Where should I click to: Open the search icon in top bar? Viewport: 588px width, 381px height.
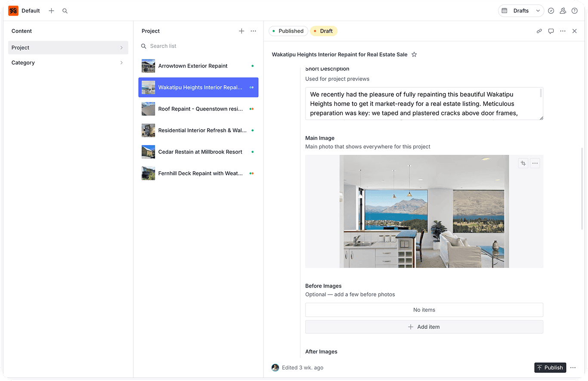[x=65, y=11]
